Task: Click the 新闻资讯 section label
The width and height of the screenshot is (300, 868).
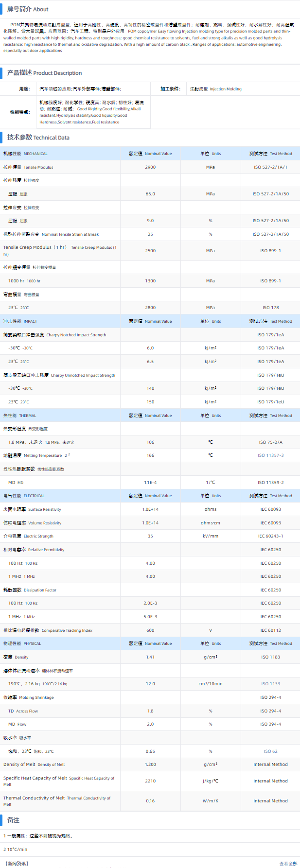Action: (17, 864)
